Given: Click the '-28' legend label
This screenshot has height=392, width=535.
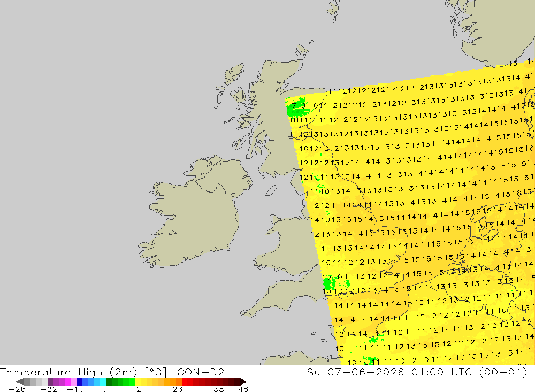Looking at the screenshot, I should coord(17,389).
